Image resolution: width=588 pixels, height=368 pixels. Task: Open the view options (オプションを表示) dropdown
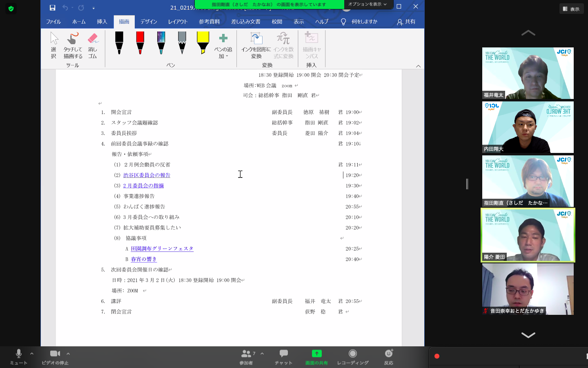[367, 4]
